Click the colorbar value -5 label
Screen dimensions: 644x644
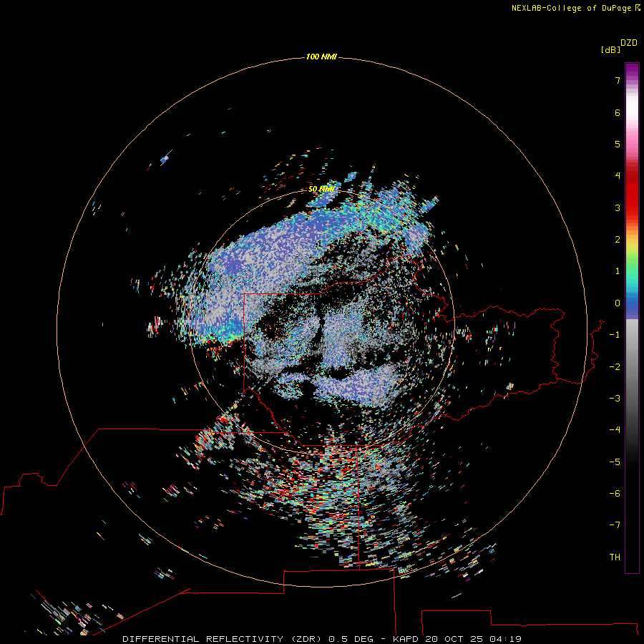tap(615, 462)
